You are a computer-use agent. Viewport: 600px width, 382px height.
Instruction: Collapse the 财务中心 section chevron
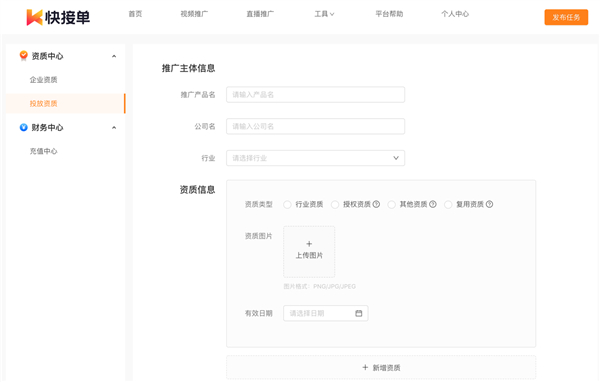[x=114, y=128]
